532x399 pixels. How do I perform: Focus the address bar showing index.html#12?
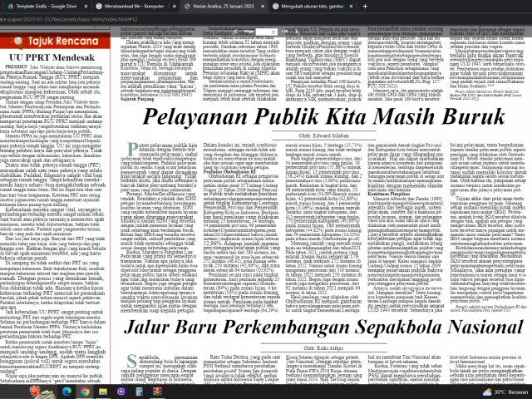75,21
